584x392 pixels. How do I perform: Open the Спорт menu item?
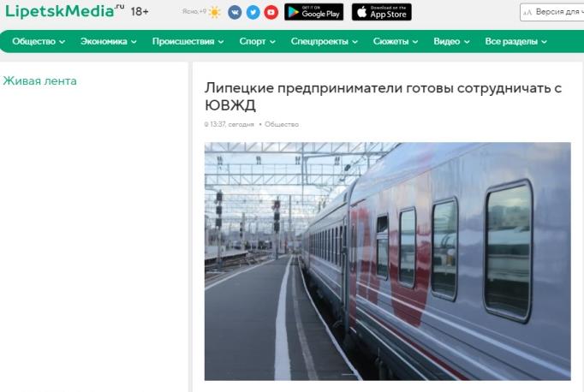[253, 41]
